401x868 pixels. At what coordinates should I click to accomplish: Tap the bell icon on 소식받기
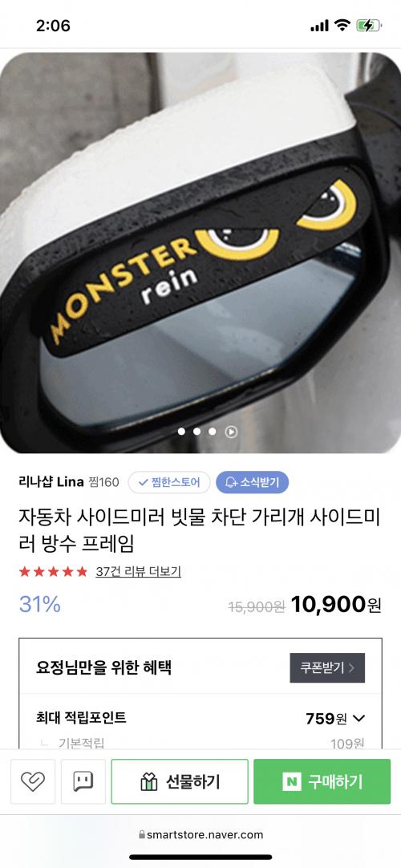click(231, 483)
